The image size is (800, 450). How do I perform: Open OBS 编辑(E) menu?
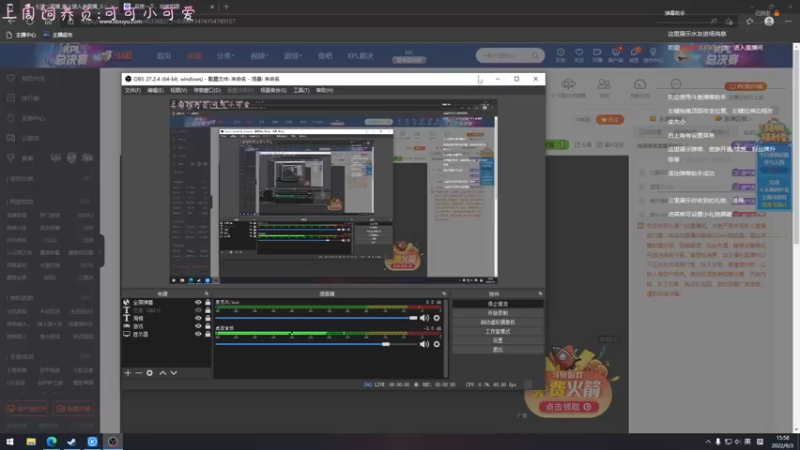[155, 90]
